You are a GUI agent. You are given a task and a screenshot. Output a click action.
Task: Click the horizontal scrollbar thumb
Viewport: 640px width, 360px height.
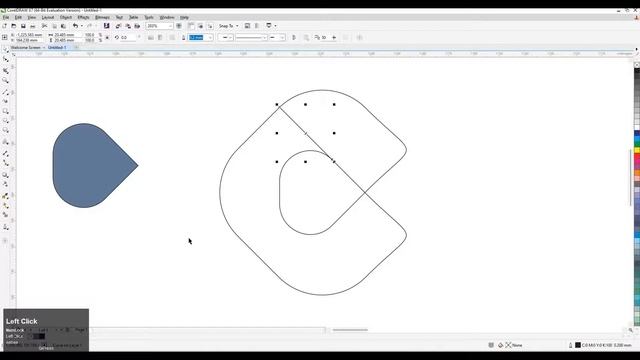click(x=350, y=330)
